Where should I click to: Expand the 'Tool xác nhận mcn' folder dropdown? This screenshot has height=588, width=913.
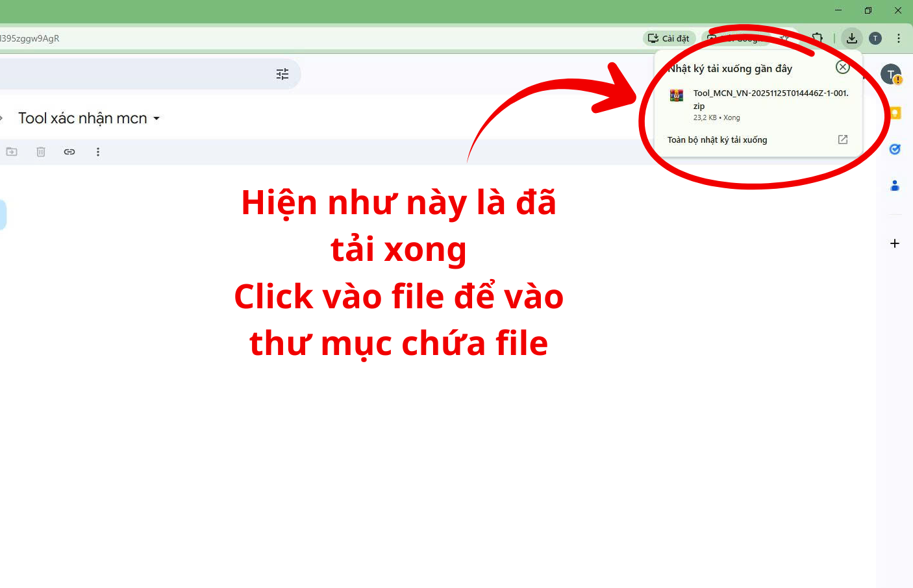[156, 119]
